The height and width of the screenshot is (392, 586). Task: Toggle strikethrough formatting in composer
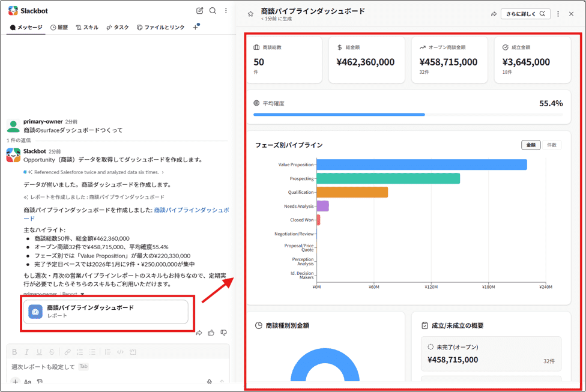[52, 352]
